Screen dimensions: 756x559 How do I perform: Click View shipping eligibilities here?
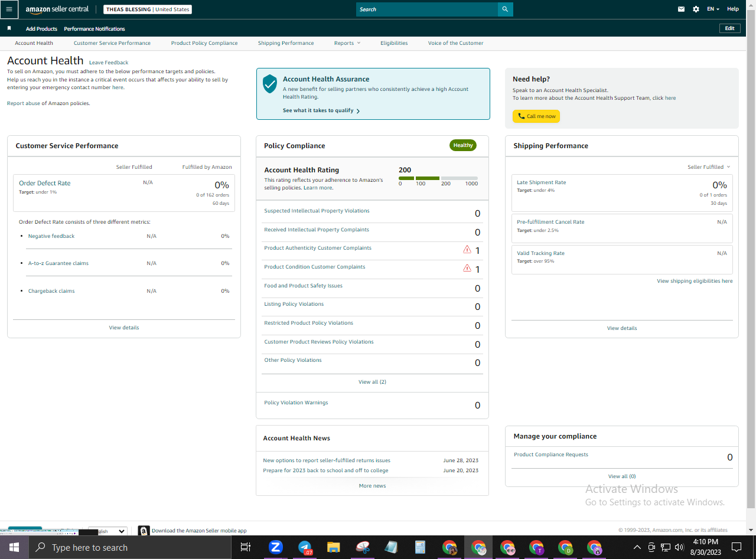pos(695,281)
